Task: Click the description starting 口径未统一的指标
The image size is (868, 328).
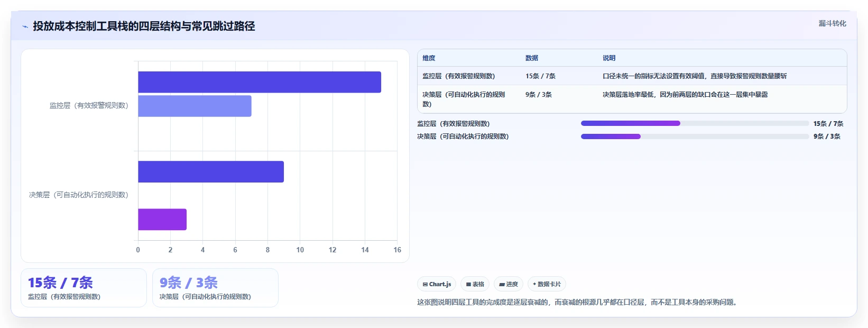Action: point(695,76)
